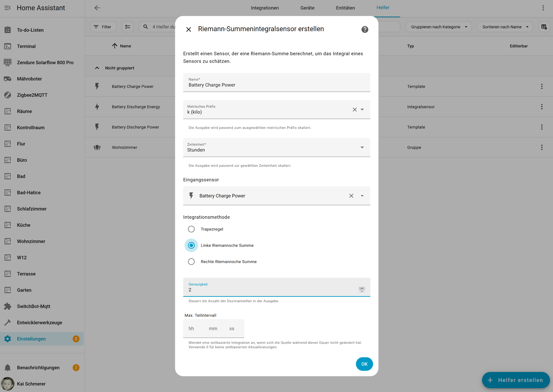Open Benachrichtigungen bell icon
Viewport: 553px width, 392px height.
(8, 368)
